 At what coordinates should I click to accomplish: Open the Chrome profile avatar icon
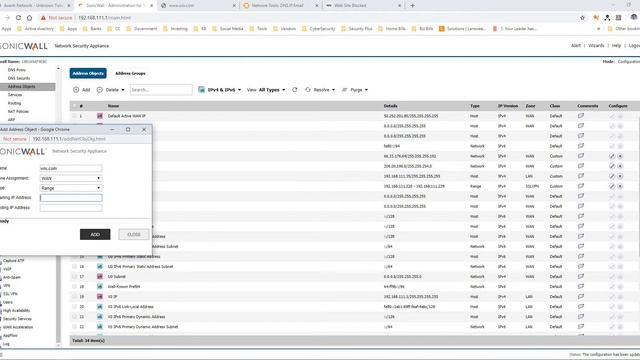633,18
